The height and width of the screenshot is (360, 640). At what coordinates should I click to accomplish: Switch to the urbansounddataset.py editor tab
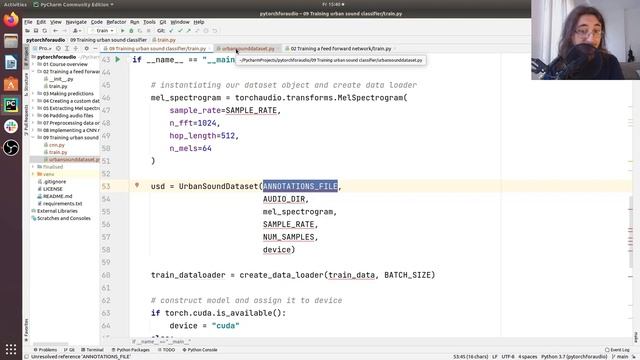(x=248, y=49)
